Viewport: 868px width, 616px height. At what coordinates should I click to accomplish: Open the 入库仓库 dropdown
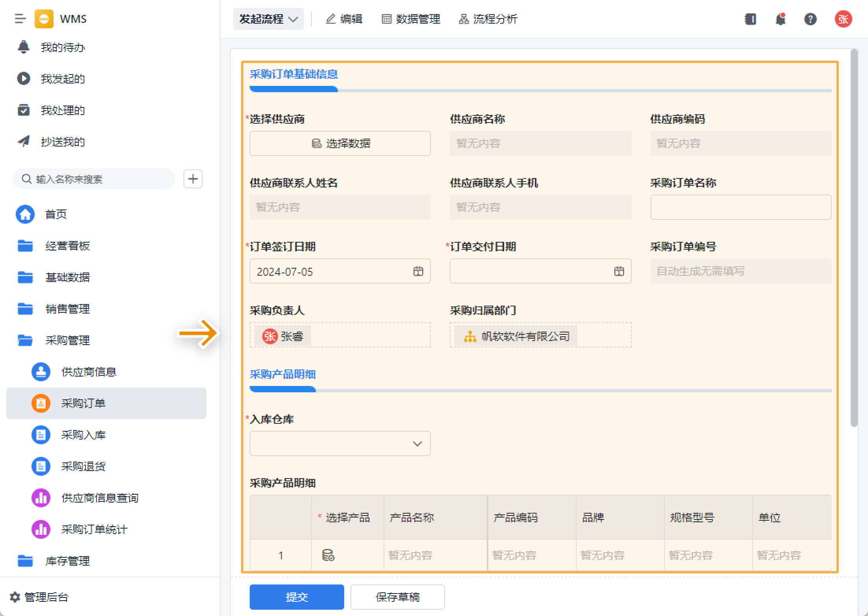(340, 444)
